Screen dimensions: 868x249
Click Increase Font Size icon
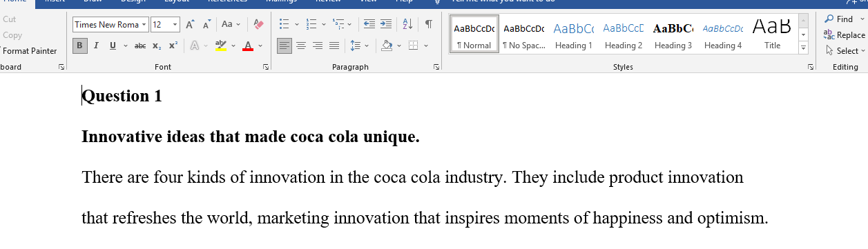pos(191,24)
